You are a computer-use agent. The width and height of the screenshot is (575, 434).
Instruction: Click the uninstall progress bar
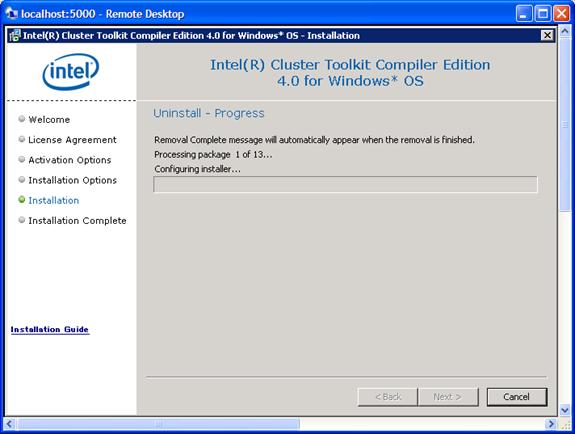pyautogui.click(x=345, y=184)
